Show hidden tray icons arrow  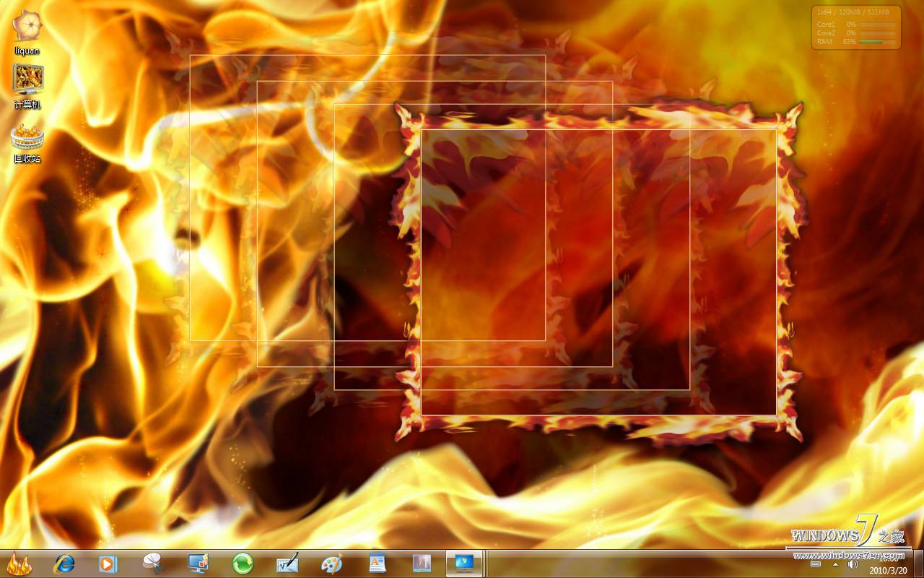click(x=835, y=564)
